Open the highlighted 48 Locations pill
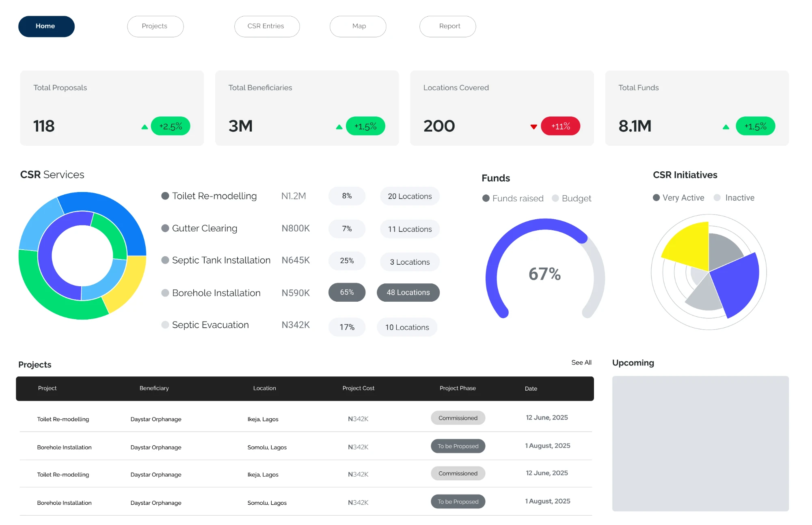The width and height of the screenshot is (812, 525). click(x=408, y=292)
